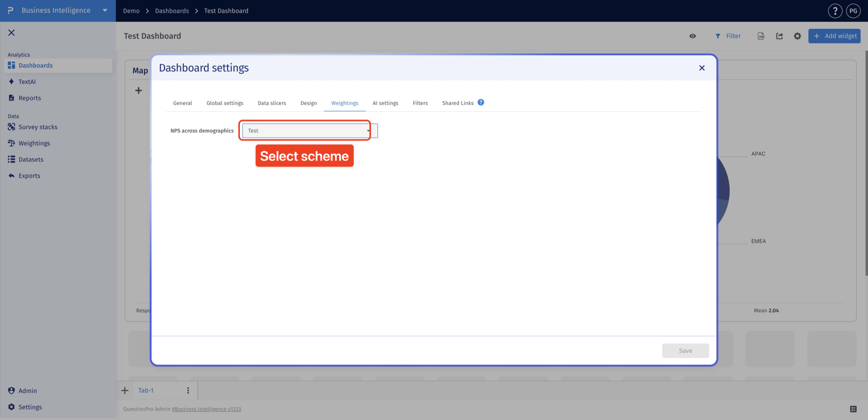The height and width of the screenshot is (420, 868).
Task: Click the page vertical scrollbar
Action: pyautogui.click(x=866, y=163)
